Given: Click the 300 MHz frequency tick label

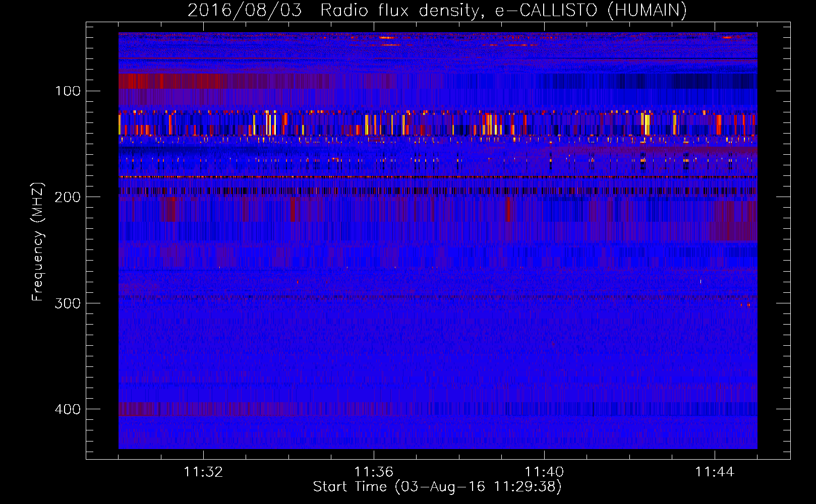Looking at the screenshot, I should point(68,303).
